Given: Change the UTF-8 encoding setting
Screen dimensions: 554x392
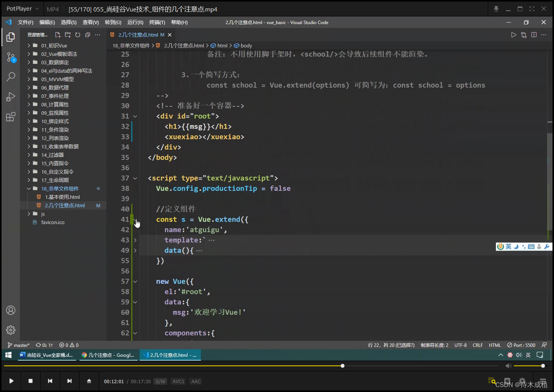Looking at the screenshot, I should click(461, 345).
